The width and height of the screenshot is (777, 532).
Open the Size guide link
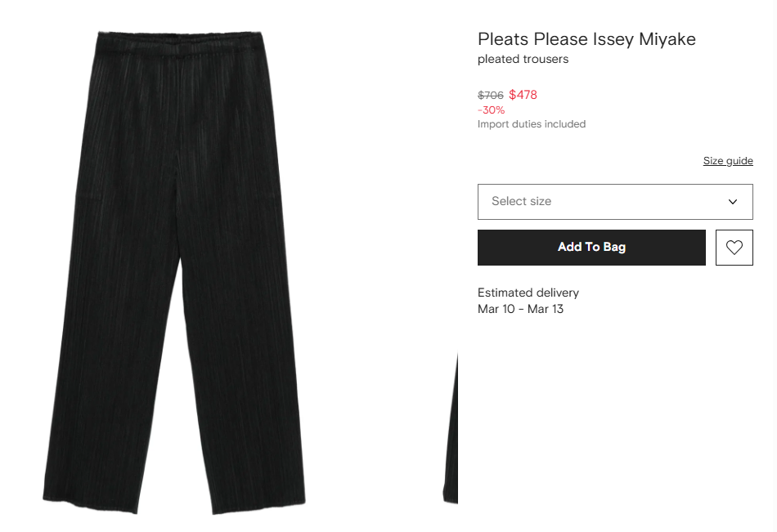pos(728,161)
